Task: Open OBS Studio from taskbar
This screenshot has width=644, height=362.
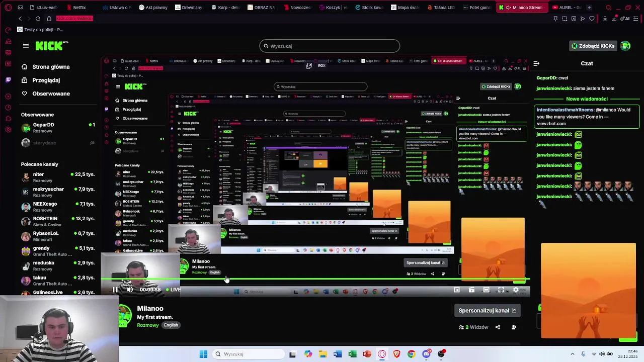Action: tap(441, 354)
